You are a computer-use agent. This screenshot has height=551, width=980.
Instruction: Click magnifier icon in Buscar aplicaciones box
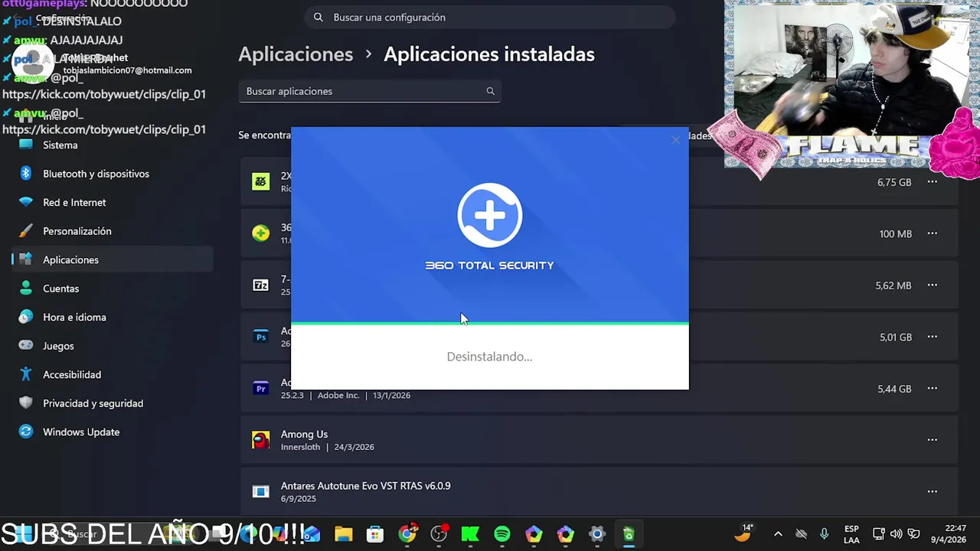(x=490, y=91)
